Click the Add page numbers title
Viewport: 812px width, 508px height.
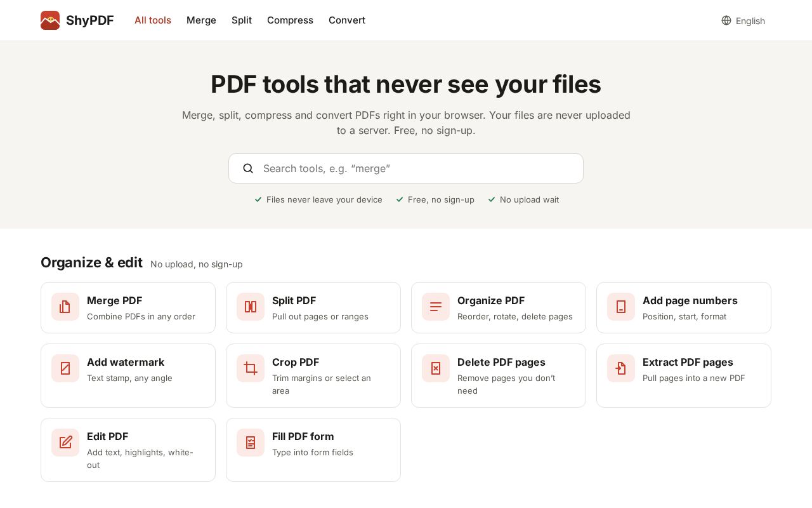click(690, 300)
